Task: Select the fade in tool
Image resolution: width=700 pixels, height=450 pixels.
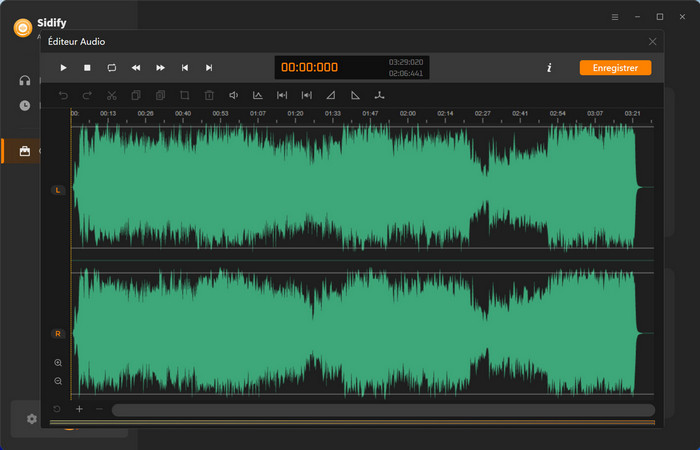Action: coord(331,96)
